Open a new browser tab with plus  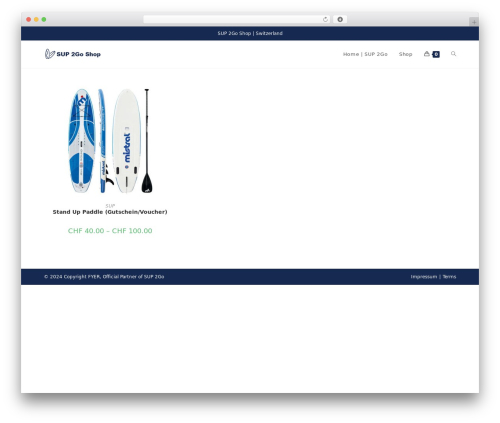point(474,22)
